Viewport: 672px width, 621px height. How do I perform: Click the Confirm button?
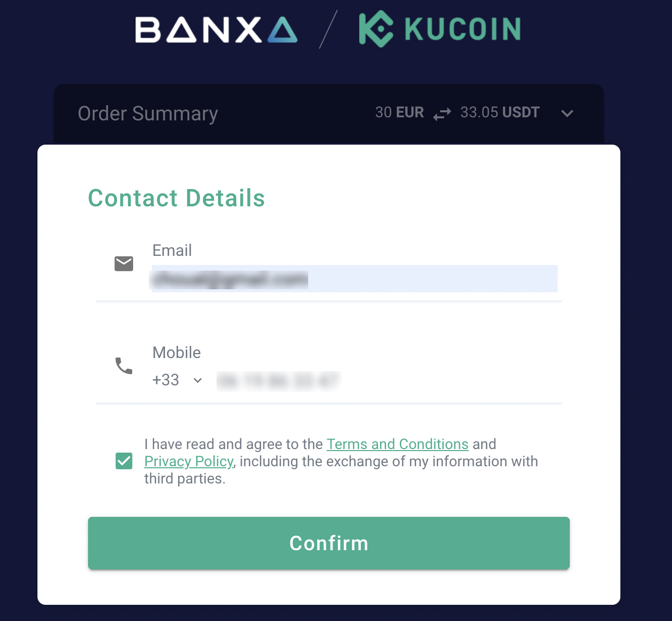tap(329, 543)
